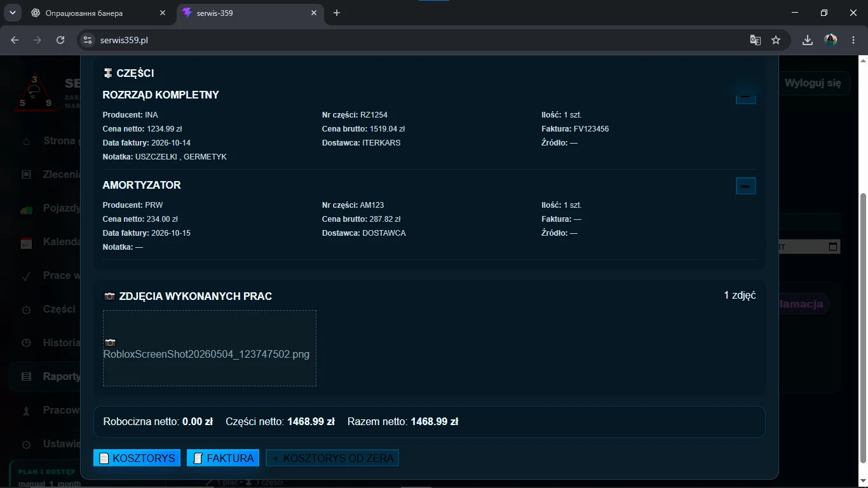The width and height of the screenshot is (868, 488).
Task: View site information for serwis359.pl
Action: [88, 40]
